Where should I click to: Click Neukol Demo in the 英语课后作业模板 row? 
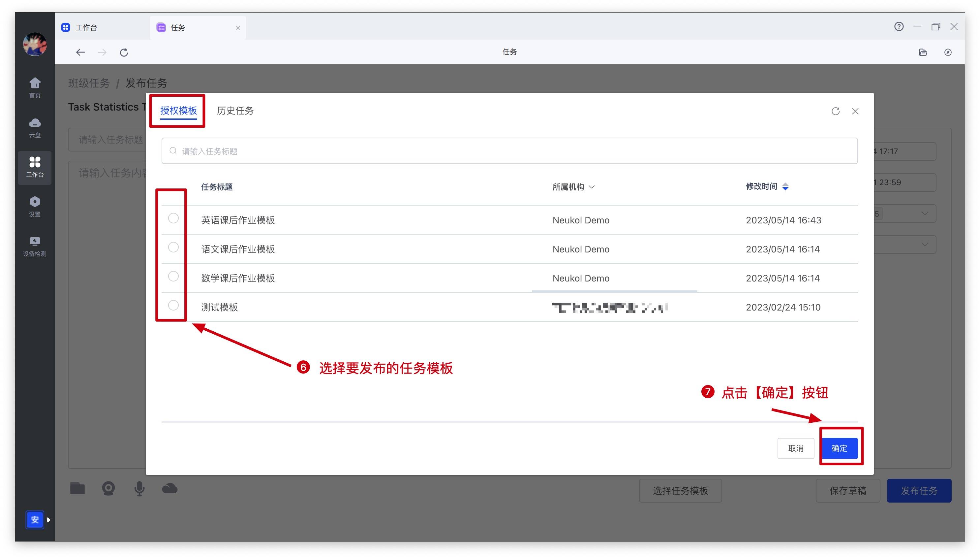pos(581,220)
